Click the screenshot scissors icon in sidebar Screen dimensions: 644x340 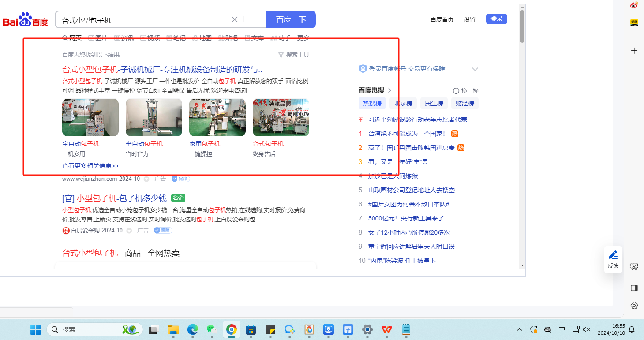tap(634, 266)
